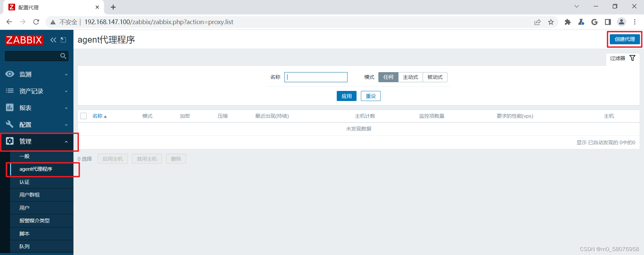Click the chart icon for 报表

10,107
